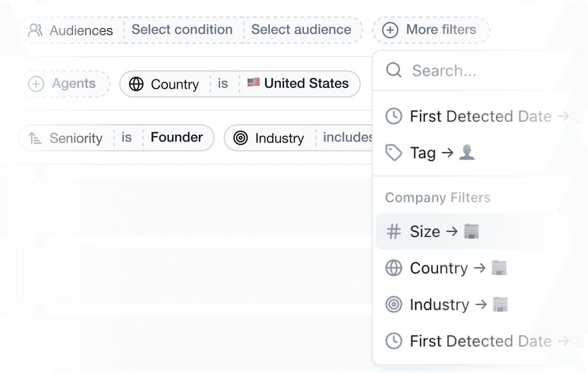Viewport: 588px width, 373px height.
Task: Change the Country 'is' condition operator
Action: [x=223, y=84]
